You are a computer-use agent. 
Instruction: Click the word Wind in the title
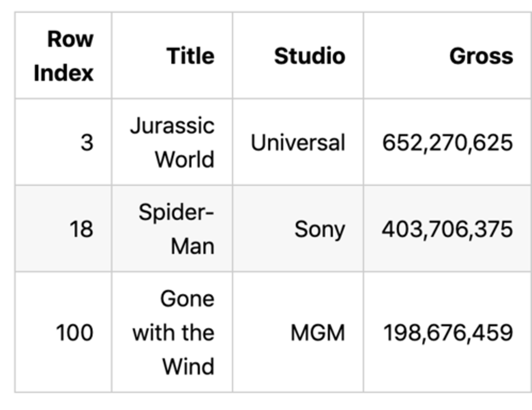[188, 366]
